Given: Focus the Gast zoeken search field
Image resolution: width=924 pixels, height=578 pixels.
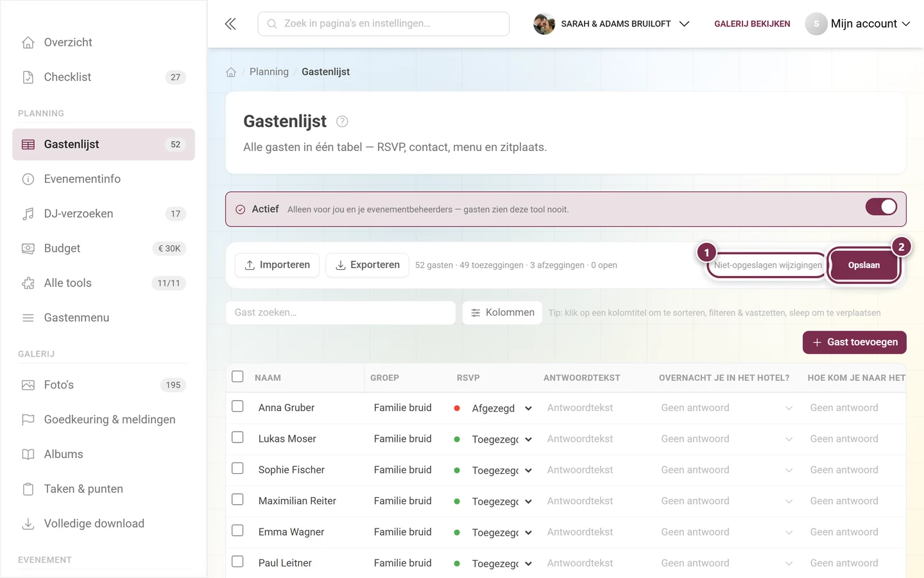Looking at the screenshot, I should pos(341,313).
